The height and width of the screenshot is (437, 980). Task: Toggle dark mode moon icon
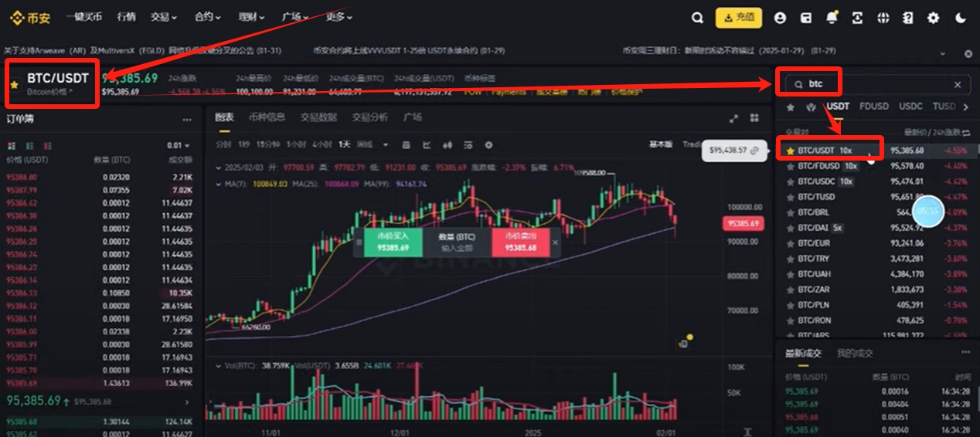[x=961, y=18]
